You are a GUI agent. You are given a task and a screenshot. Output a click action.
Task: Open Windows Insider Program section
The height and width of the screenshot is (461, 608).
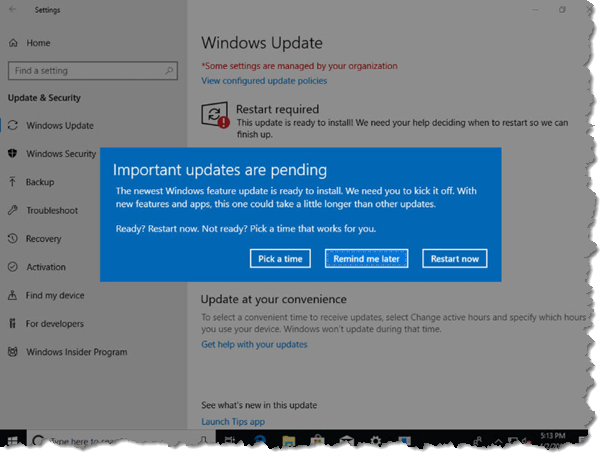(77, 352)
